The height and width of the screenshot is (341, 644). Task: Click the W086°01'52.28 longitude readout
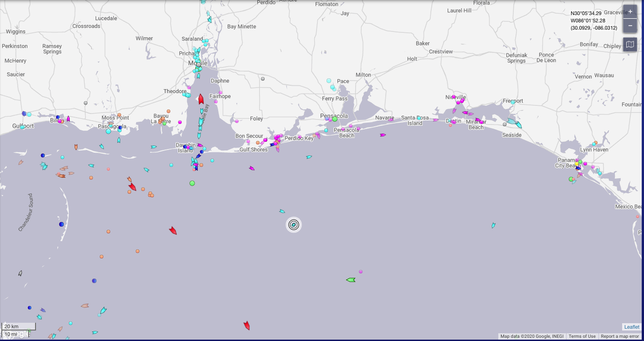(x=588, y=20)
